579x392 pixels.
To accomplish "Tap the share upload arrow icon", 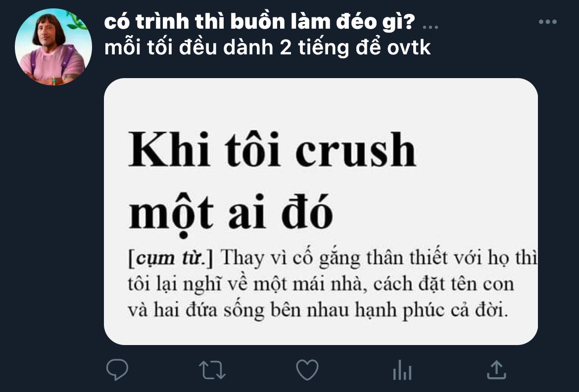I will pos(496,369).
